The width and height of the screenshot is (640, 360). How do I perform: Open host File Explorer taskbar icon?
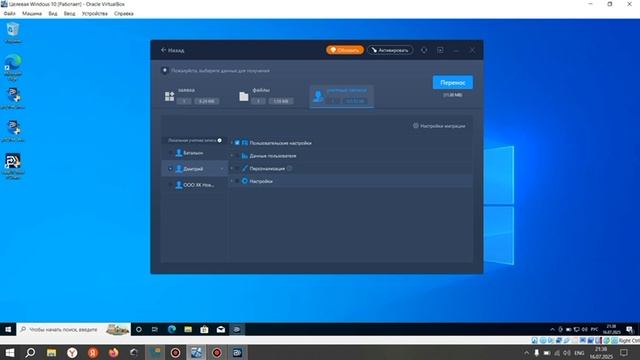click(51, 353)
